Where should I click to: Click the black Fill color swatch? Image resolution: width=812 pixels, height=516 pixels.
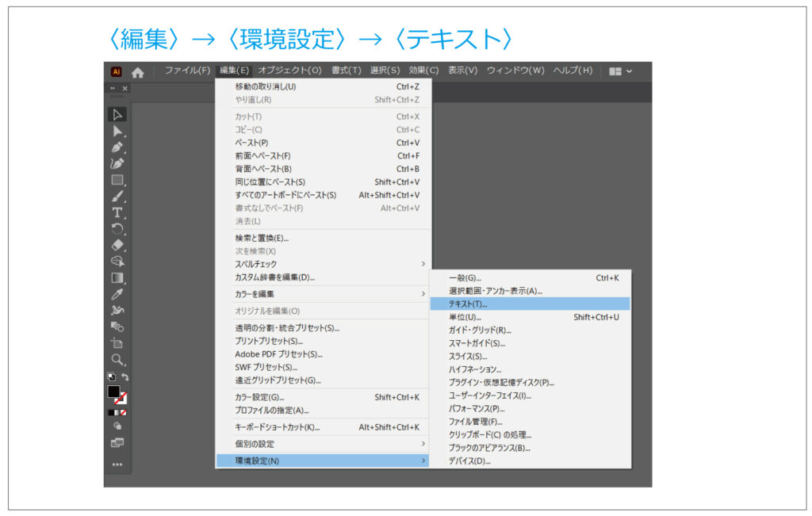click(114, 392)
